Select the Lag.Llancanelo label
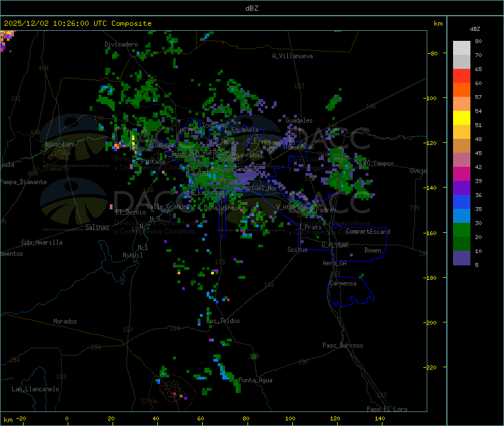504x426 pixels. click(36, 389)
